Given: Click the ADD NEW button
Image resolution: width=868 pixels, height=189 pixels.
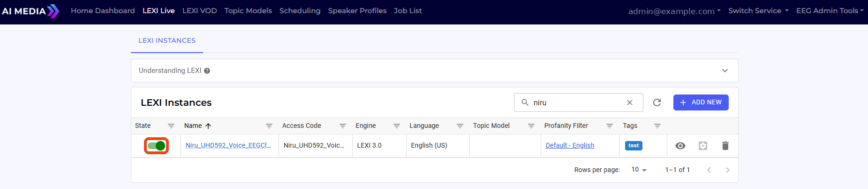Looking at the screenshot, I should click(701, 102).
